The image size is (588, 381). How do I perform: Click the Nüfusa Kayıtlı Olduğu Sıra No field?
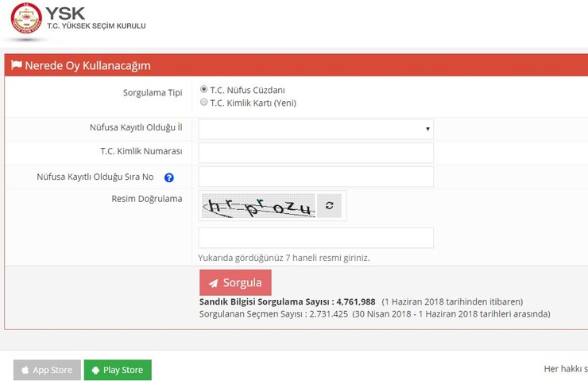pyautogui.click(x=315, y=177)
